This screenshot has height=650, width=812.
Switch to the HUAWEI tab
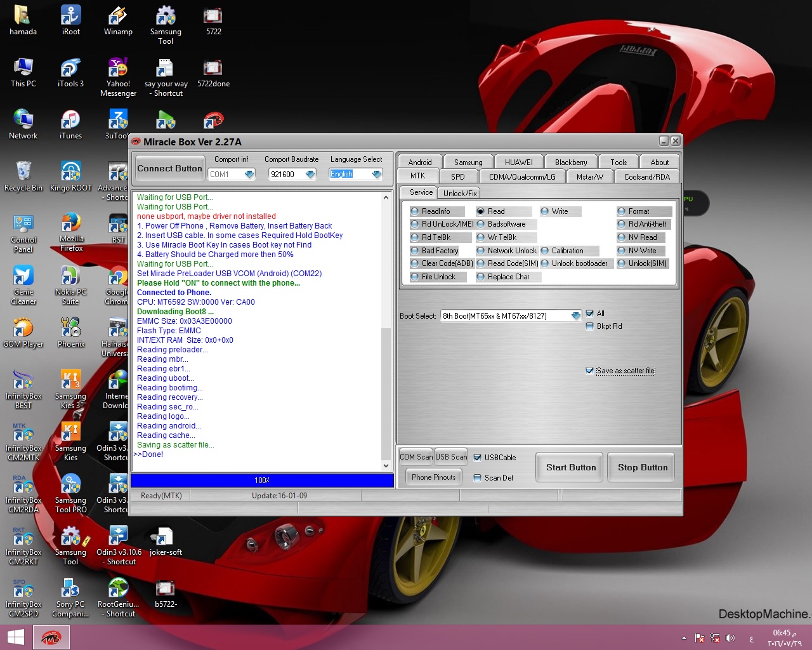(x=519, y=162)
